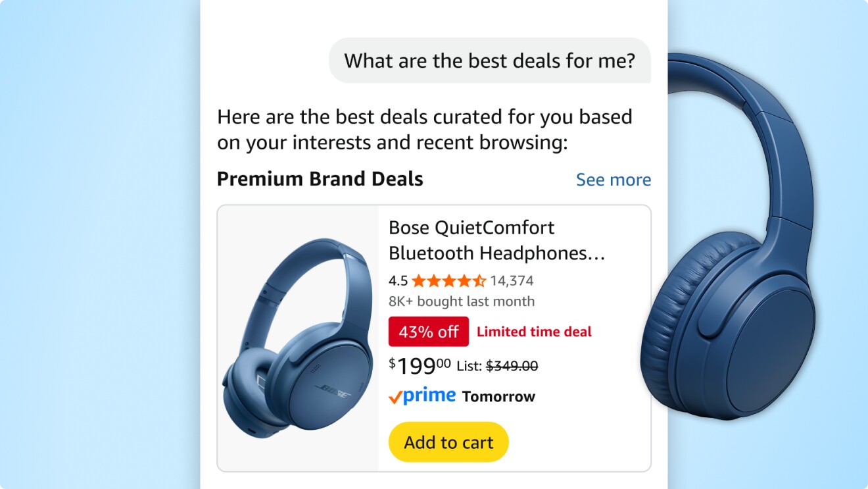Viewport: 868px width, 489px height.
Task: Click the Tomorrow delivery date text
Action: (498, 396)
